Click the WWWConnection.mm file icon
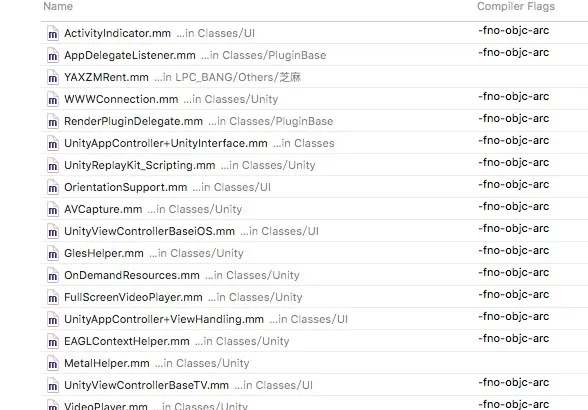The height and width of the screenshot is (410, 588). (x=53, y=99)
